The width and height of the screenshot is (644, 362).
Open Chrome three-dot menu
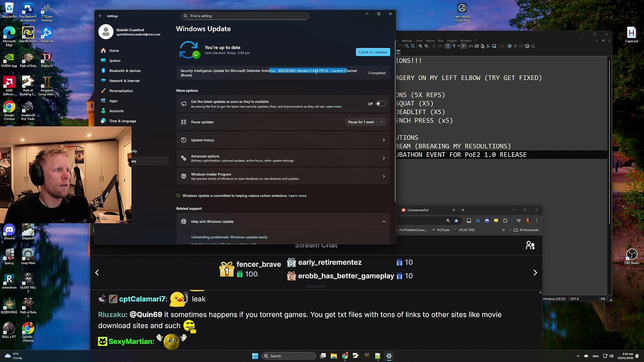point(537,221)
